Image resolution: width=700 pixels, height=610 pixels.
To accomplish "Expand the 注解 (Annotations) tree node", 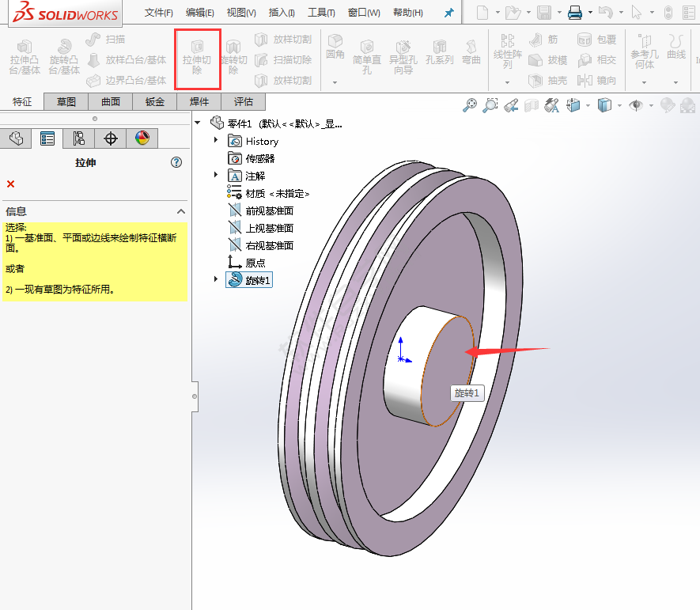I will (x=216, y=175).
